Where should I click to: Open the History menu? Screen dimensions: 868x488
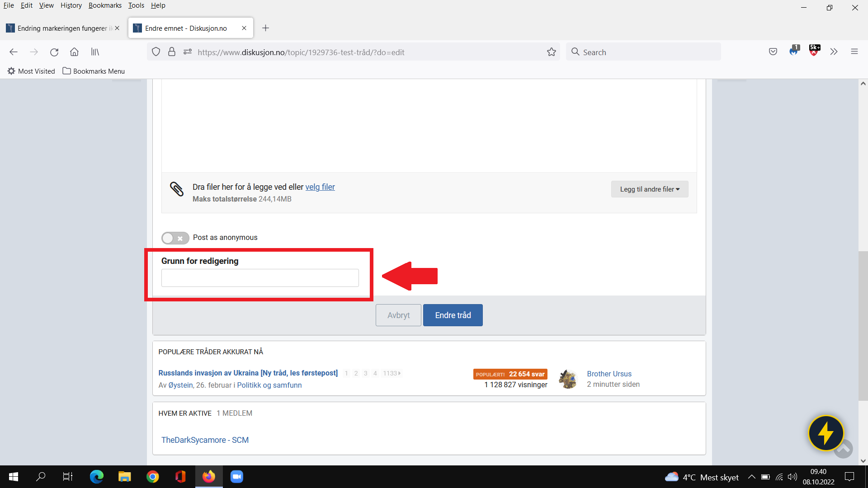tap(71, 5)
